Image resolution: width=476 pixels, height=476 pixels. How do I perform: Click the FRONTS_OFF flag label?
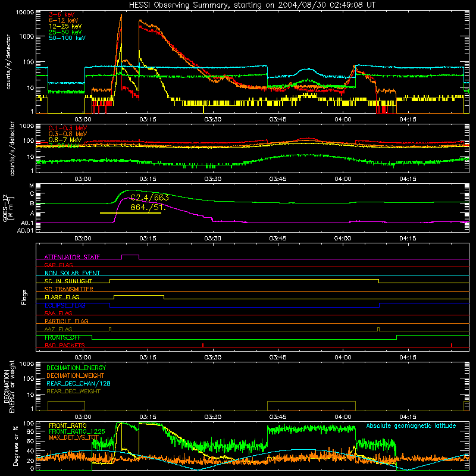(x=62, y=337)
